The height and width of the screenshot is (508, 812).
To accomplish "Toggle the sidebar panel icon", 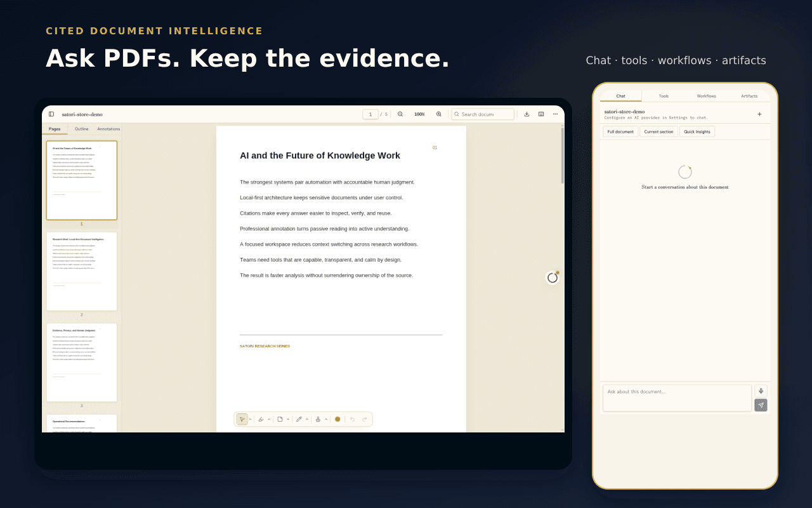I will [51, 114].
